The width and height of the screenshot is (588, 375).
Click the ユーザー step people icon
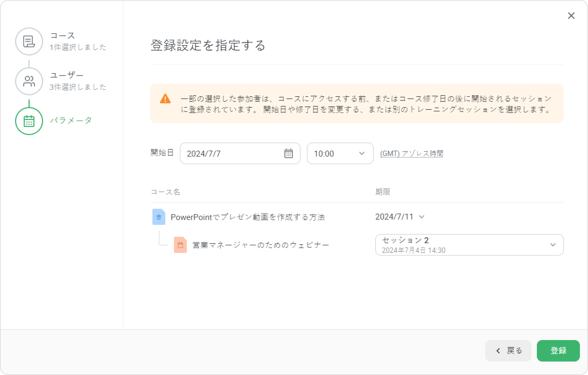point(29,81)
